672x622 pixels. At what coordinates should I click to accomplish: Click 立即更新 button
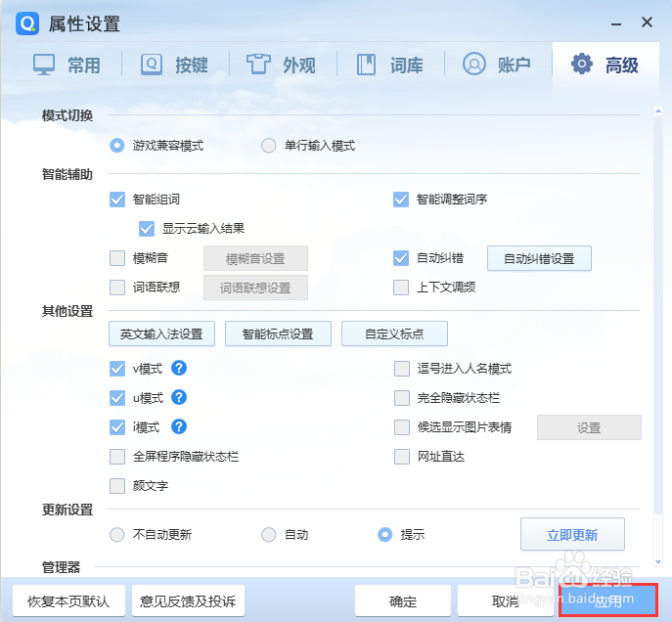coord(572,534)
